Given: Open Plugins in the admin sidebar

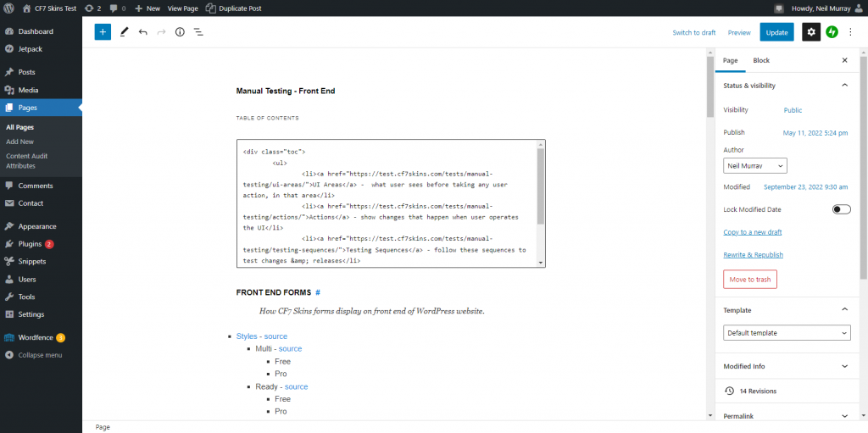Looking at the screenshot, I should 31,244.
